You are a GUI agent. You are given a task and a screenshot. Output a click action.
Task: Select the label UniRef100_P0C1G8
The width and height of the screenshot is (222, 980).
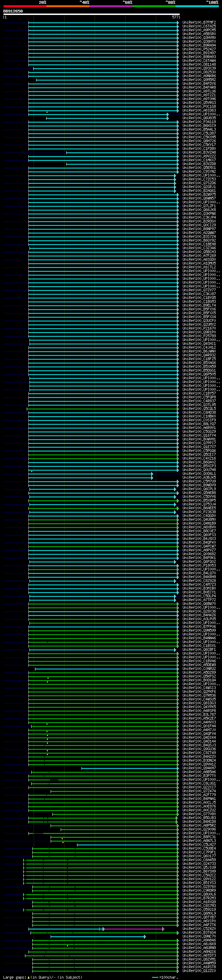click(x=199, y=106)
